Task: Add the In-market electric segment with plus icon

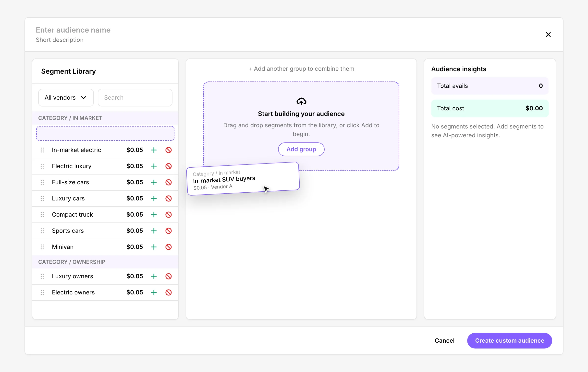Action: click(x=154, y=150)
